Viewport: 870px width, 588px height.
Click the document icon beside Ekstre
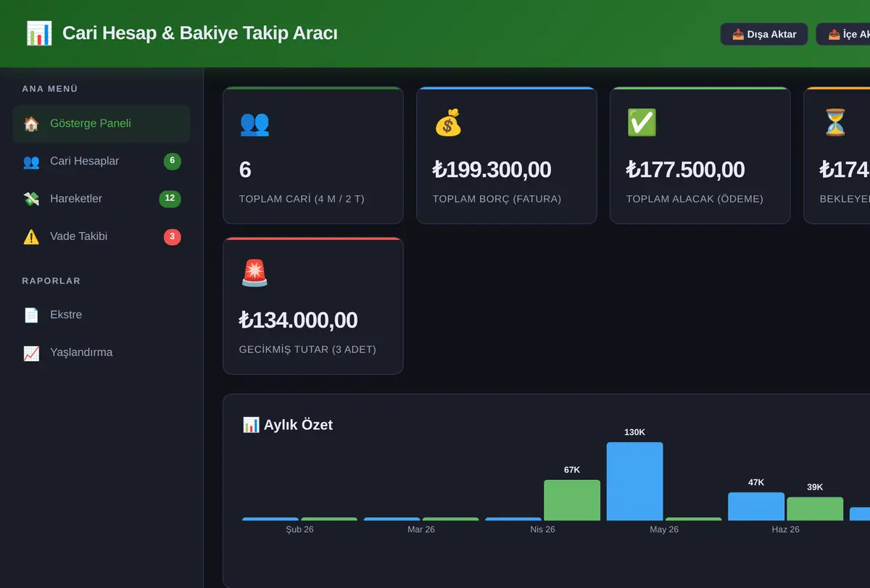31,315
